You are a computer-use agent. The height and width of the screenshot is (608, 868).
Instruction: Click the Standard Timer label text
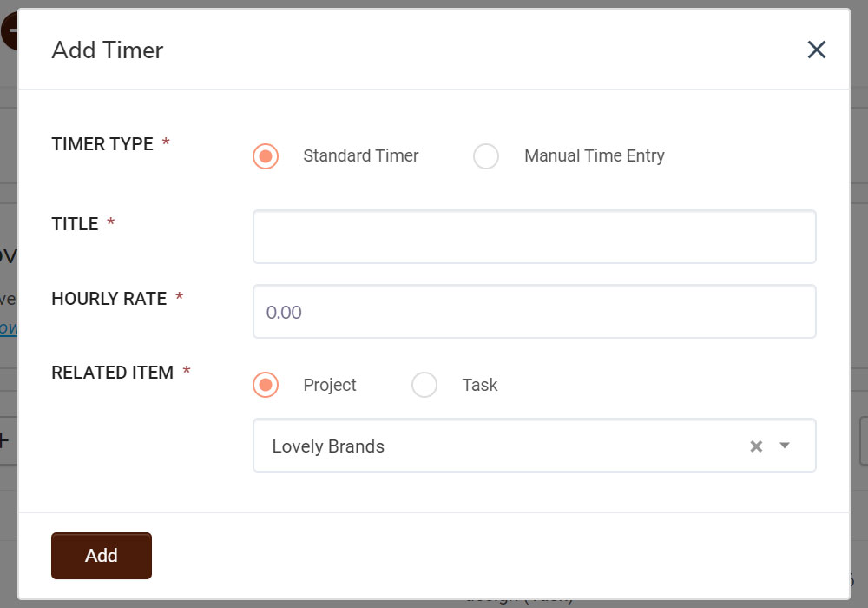pos(361,155)
